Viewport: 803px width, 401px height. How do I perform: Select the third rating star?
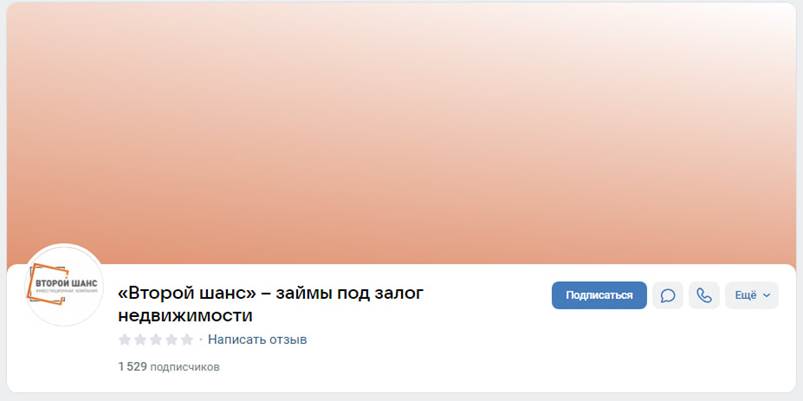[156, 340]
